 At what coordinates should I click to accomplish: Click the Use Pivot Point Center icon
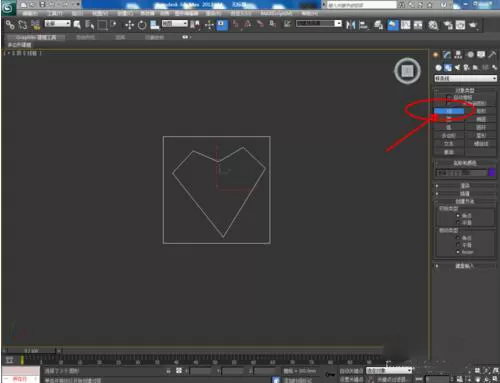pyautogui.click(x=196, y=25)
